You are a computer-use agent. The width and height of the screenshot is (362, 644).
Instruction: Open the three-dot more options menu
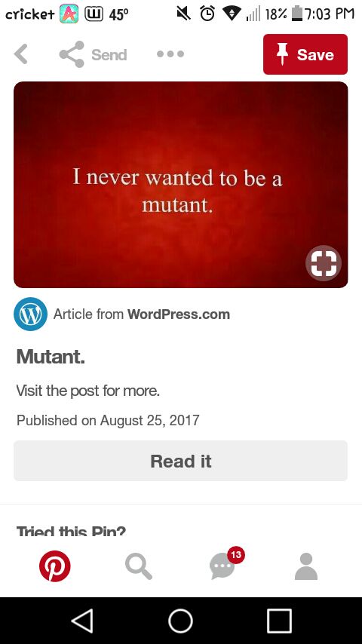170,54
